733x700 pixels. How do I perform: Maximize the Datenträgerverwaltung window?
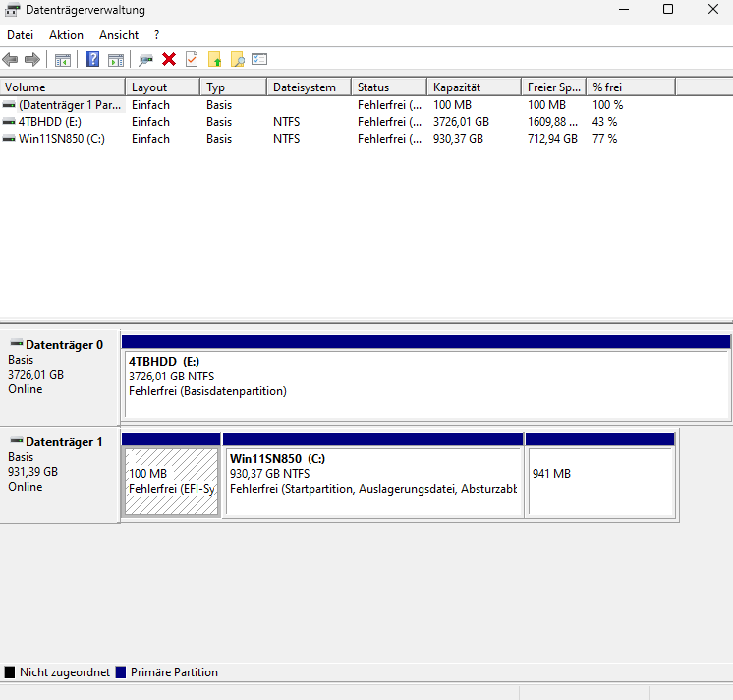(x=668, y=10)
